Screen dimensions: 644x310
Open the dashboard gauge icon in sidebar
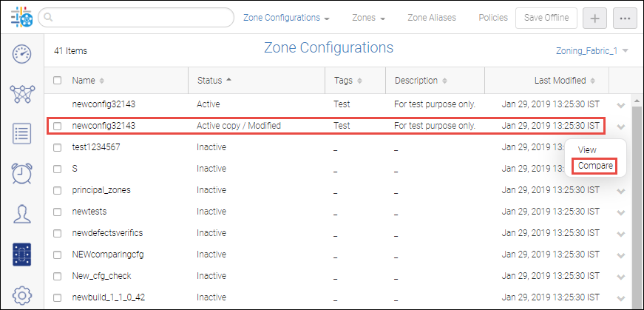tap(21, 53)
